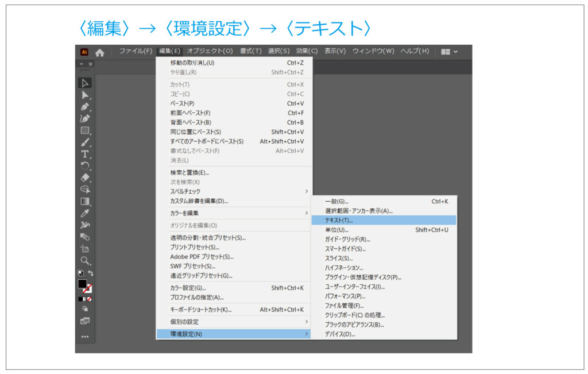Choose キーボードショートカット(K)...
Image resolution: width=588 pixels, height=374 pixels.
click(234, 310)
